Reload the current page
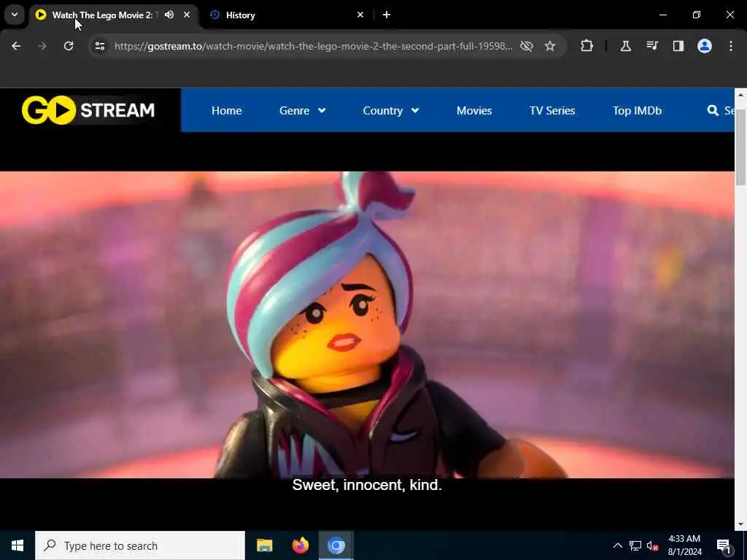 tap(69, 46)
